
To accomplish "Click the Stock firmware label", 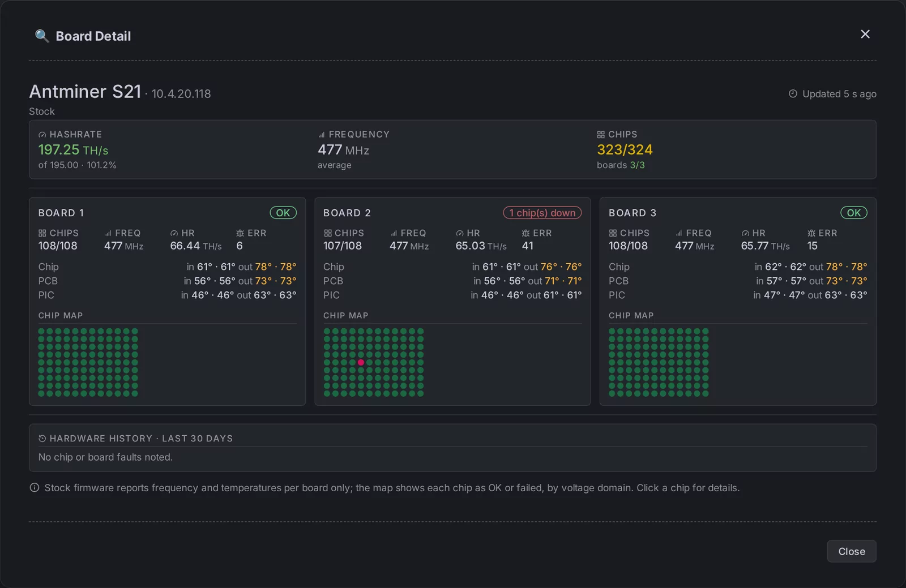I will click(42, 111).
